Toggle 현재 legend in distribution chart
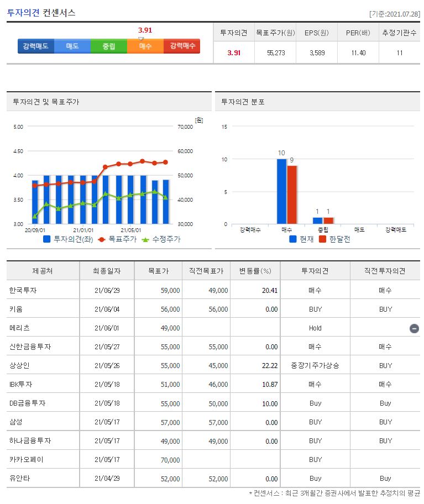The width and height of the screenshot is (424, 504). (301, 239)
